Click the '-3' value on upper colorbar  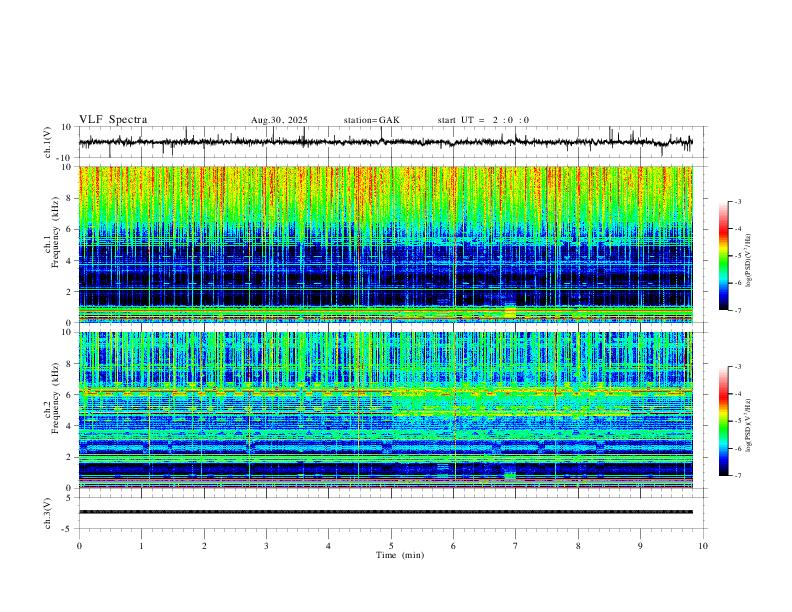(737, 201)
